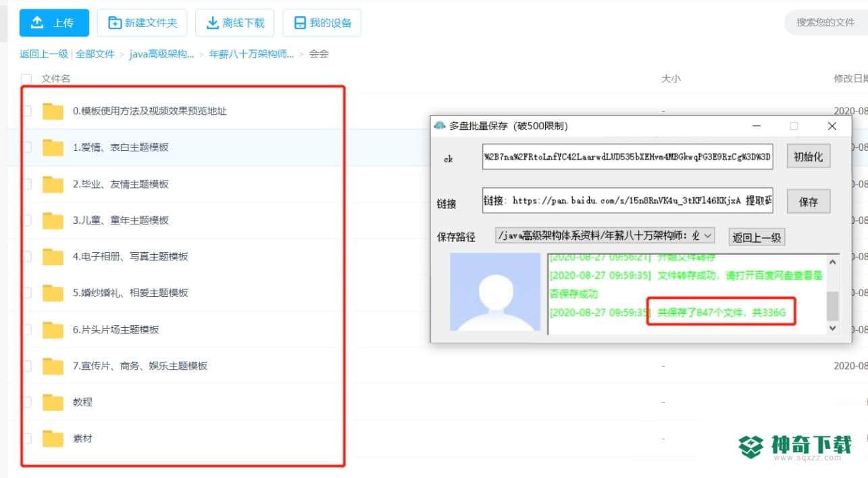This screenshot has height=478, width=868.
Task: Toggle the select-all checkbox beside 文件名
Action: (x=26, y=78)
